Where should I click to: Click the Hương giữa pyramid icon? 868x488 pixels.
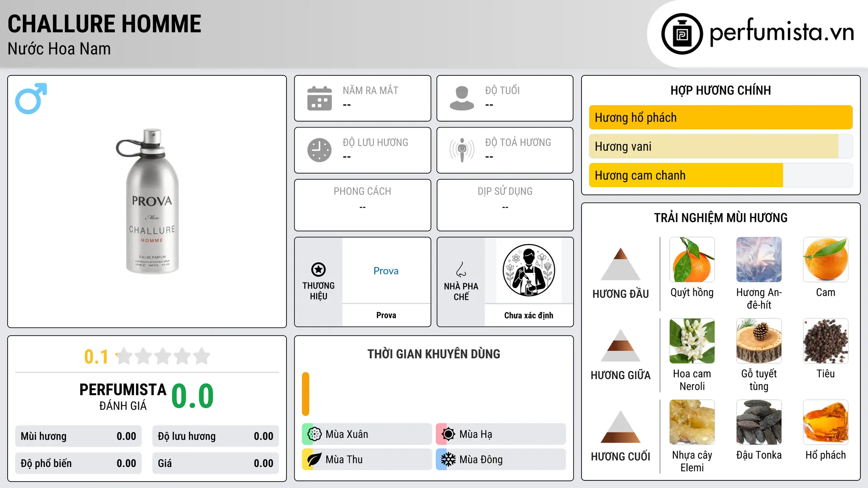620,345
